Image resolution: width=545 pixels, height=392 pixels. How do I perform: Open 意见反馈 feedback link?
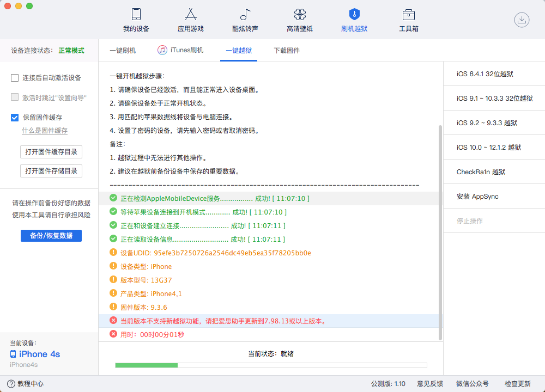430,384
